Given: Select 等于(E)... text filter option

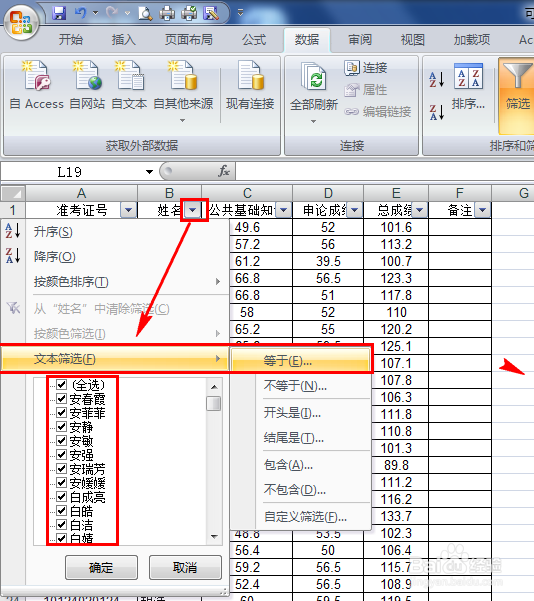Looking at the screenshot, I should (301, 360).
